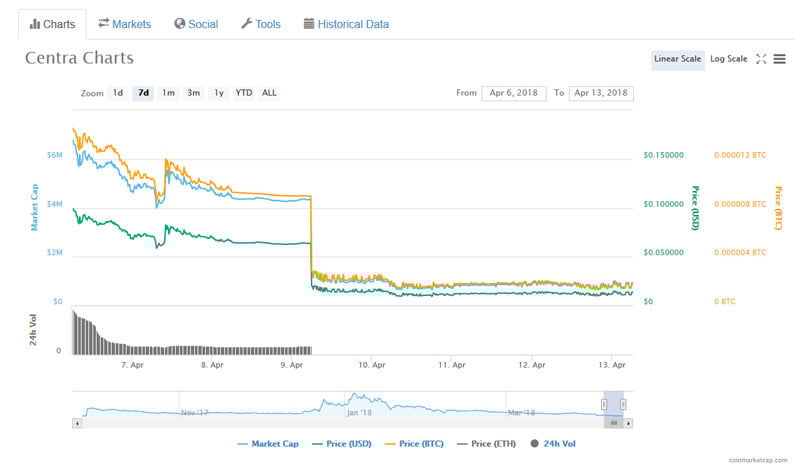Go to the Tools tab
Screen dimensions: 808x473
tap(261, 24)
